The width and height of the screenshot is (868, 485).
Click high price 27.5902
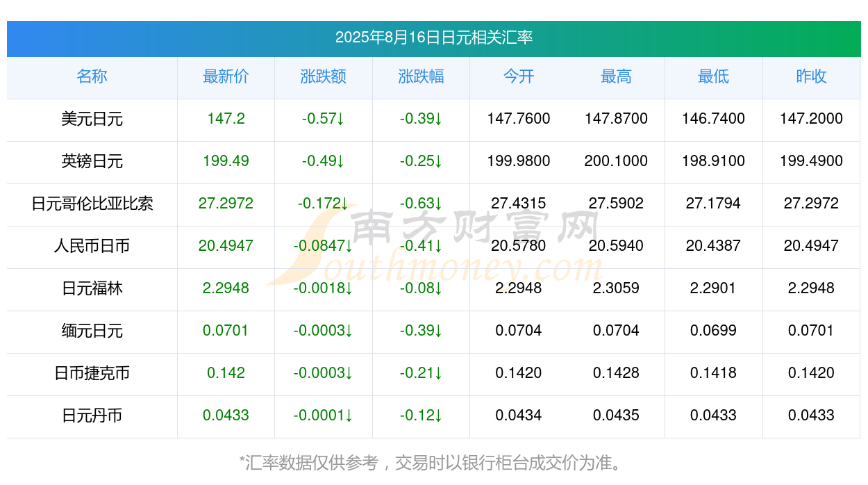[x=616, y=204]
